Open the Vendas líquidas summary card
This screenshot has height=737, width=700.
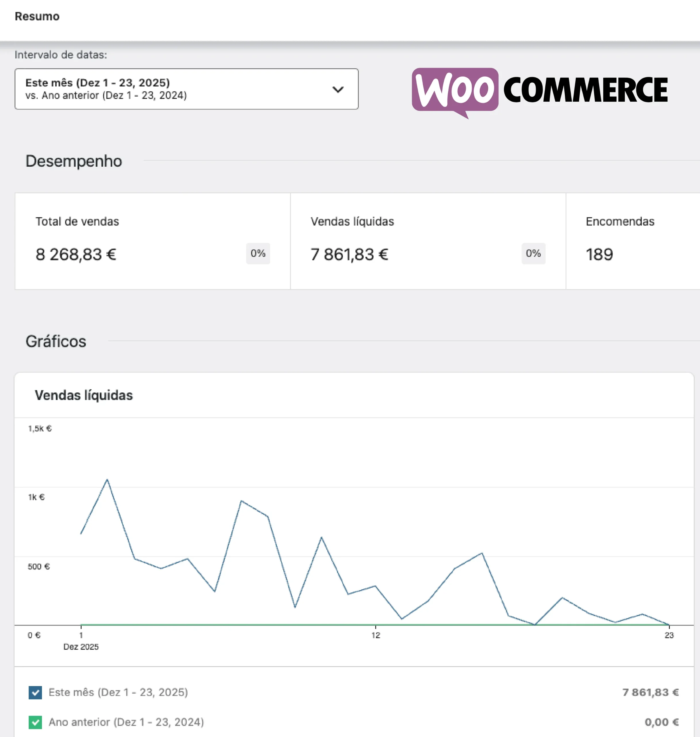point(428,241)
